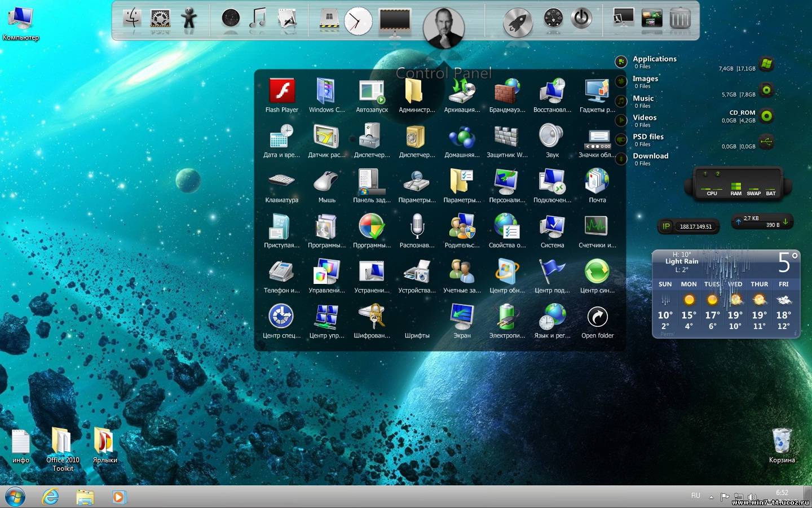Screen dimensions: 812x508
Task: Open the инфо text file on desktop
Action: pyautogui.click(x=21, y=446)
